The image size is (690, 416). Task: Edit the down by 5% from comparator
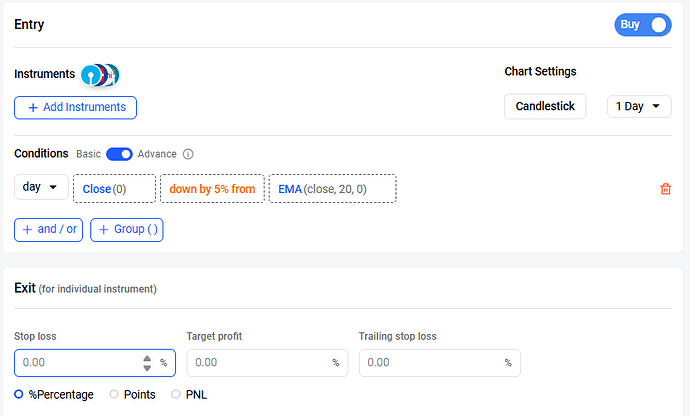click(212, 189)
